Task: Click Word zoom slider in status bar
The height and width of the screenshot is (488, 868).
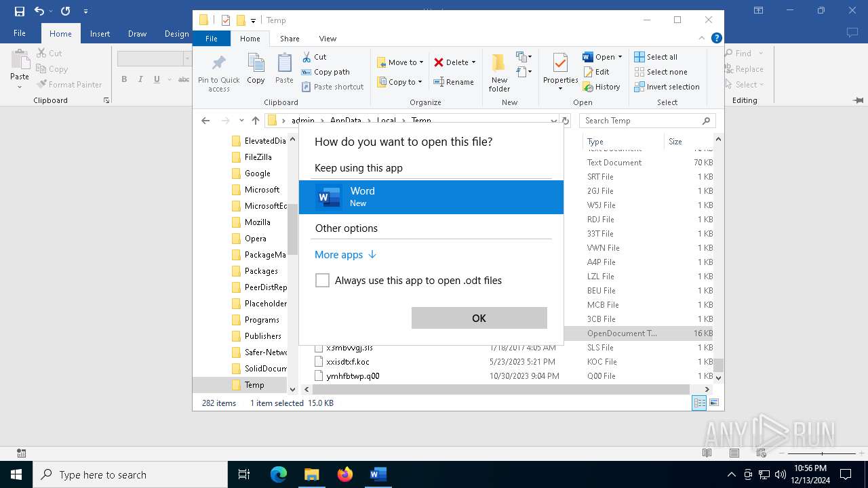Action: pos(822,453)
